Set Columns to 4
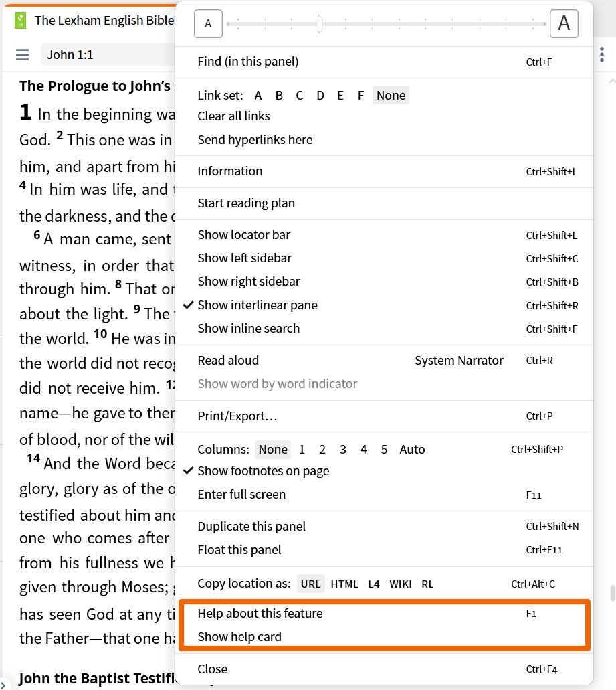Viewport: 616px width, 690px height. click(363, 449)
